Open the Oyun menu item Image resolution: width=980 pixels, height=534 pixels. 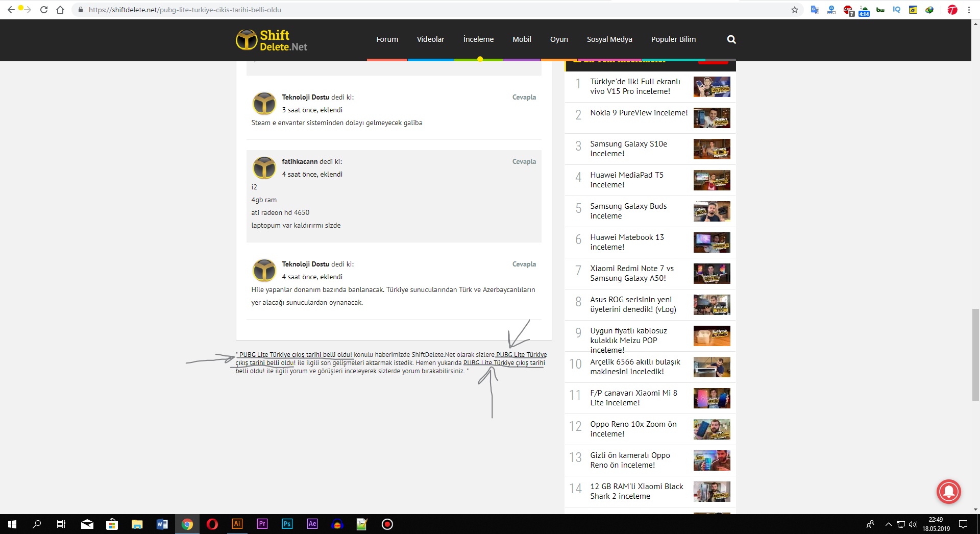[559, 39]
